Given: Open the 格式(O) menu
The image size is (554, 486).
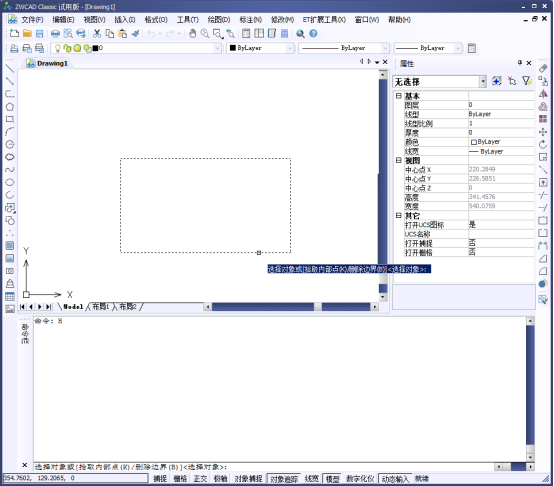Looking at the screenshot, I should click(x=156, y=20).
